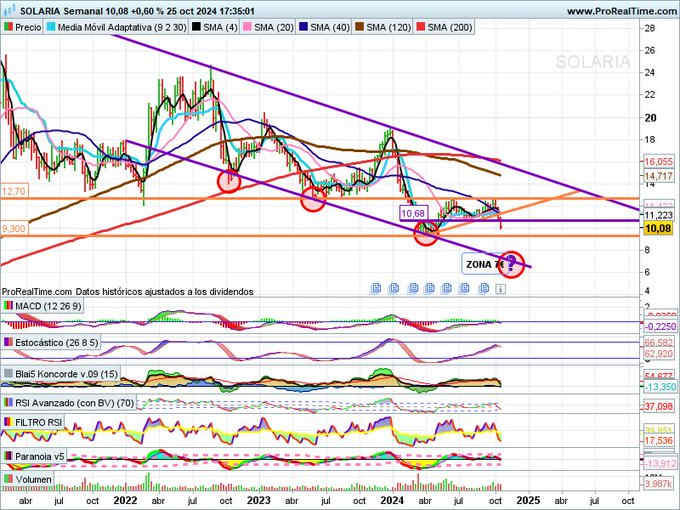Click the 2023 year label on time axis

[258, 500]
